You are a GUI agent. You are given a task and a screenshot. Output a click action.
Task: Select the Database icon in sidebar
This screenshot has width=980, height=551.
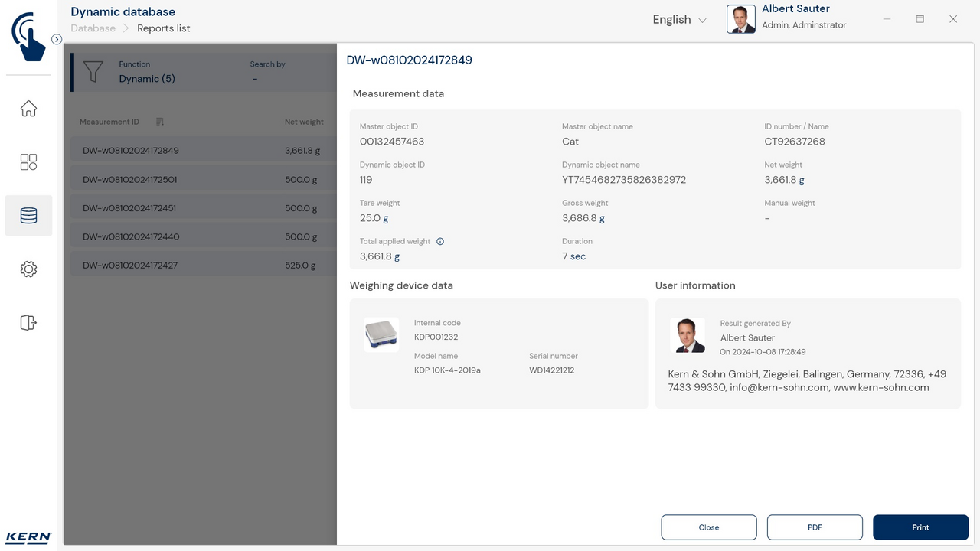28,216
